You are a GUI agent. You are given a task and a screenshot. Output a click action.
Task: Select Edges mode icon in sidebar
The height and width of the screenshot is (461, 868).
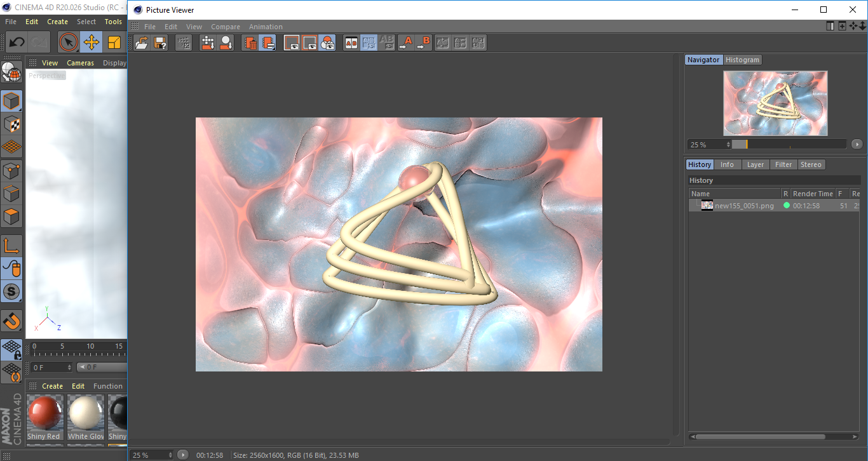[x=11, y=194]
